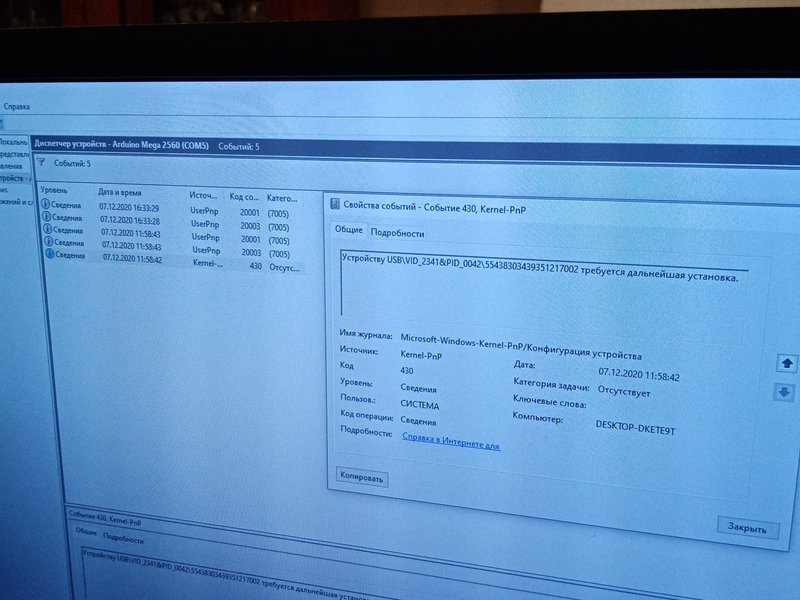Select the Kernel-PnP event 430 row
This screenshot has height=600, width=800.
click(170, 260)
